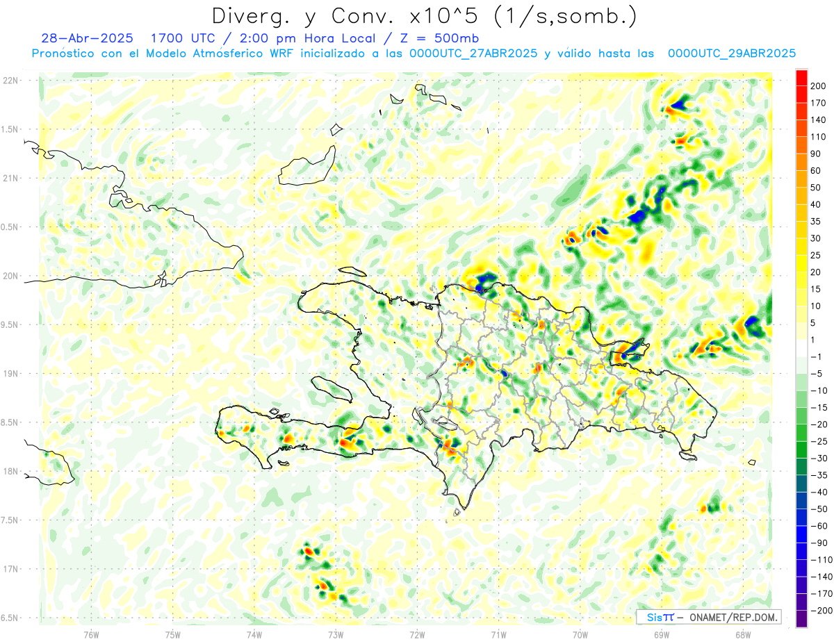Click the '0000UTC_27ABR2025' initialization time text
The image size is (834, 644).
point(473,53)
